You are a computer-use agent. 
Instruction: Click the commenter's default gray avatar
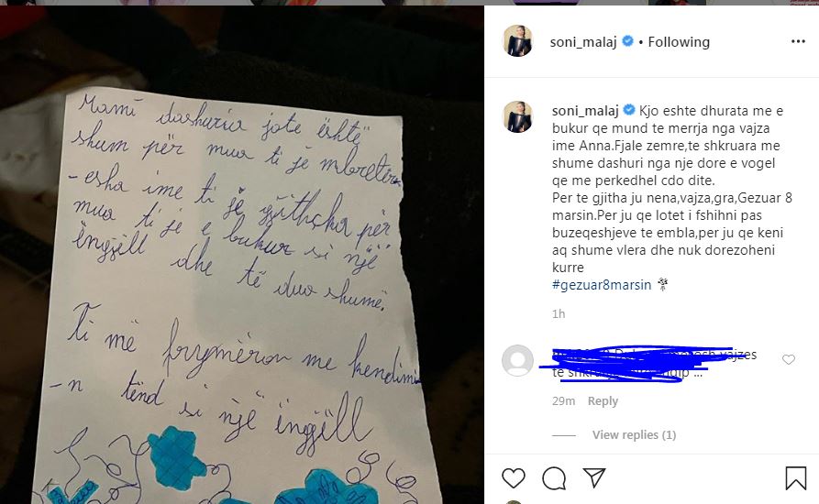pyautogui.click(x=517, y=360)
